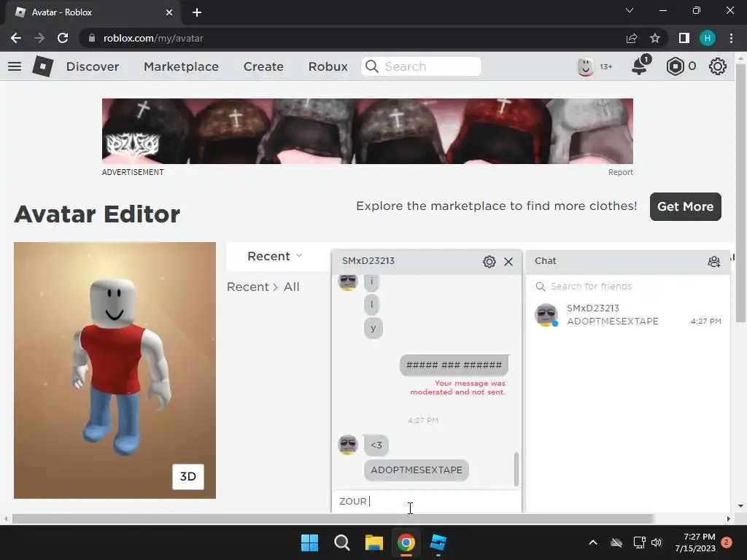Open Windows taskbar search
The image size is (747, 560).
[342, 542]
